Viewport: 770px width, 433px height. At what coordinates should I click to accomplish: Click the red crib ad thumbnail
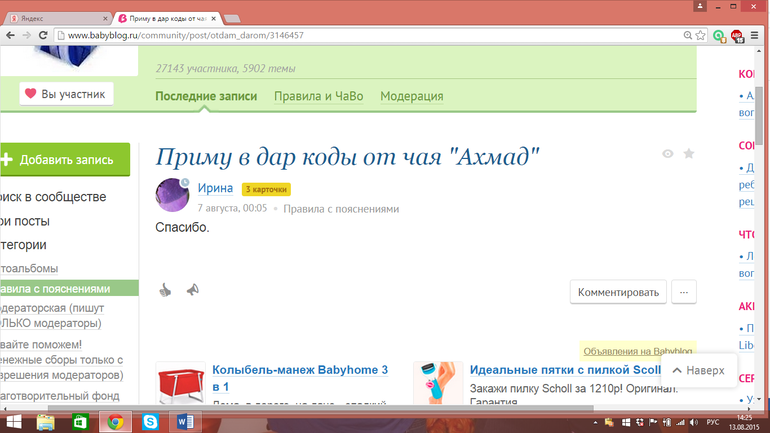click(180, 384)
